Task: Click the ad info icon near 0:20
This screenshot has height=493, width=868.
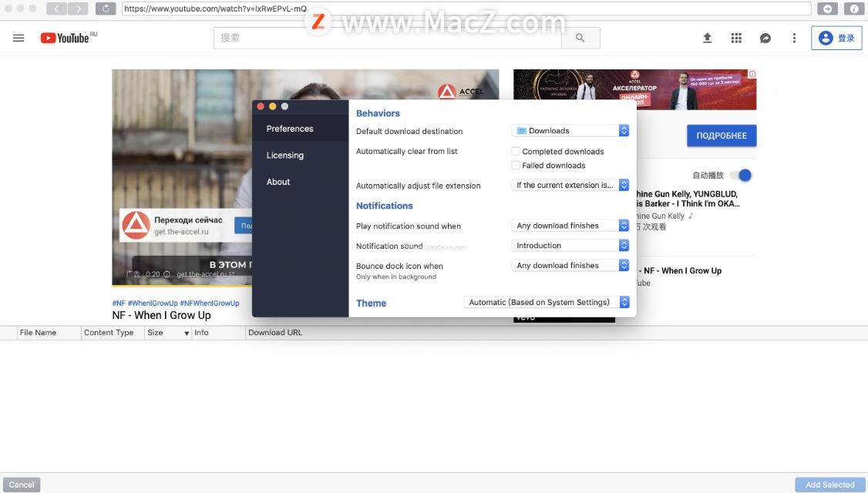Action: tap(167, 274)
